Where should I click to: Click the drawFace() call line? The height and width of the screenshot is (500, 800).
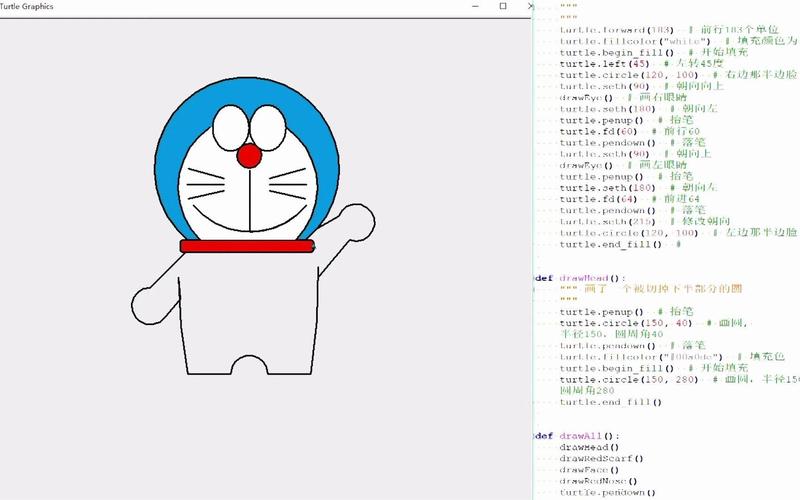589,469
